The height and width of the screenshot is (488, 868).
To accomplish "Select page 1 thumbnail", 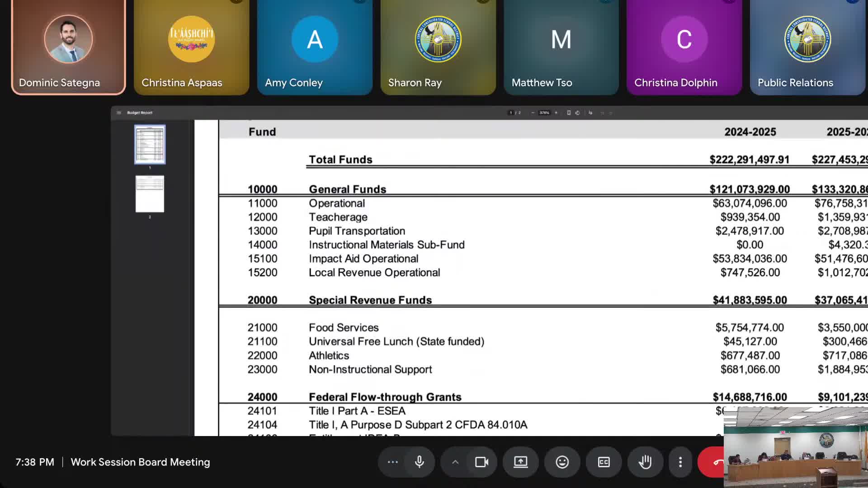I will click(150, 145).
